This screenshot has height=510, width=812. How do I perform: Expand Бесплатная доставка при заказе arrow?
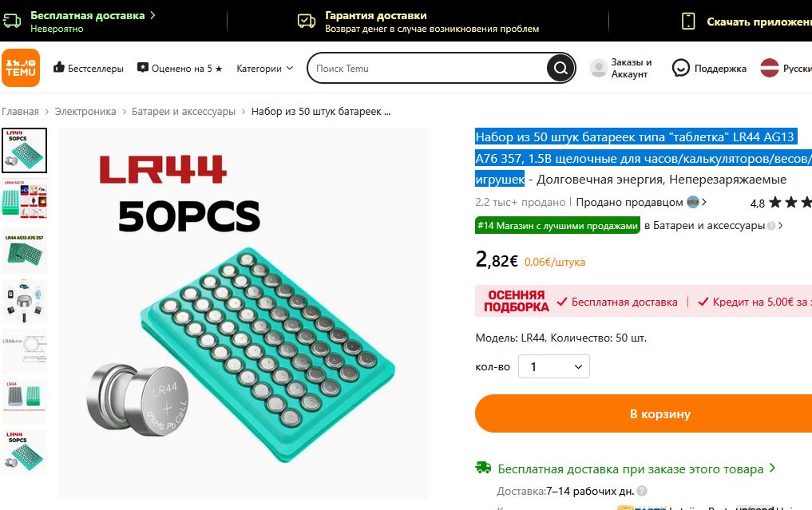772,468
